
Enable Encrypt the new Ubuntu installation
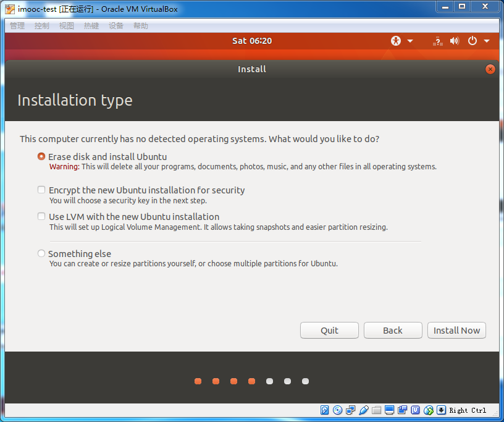41,190
